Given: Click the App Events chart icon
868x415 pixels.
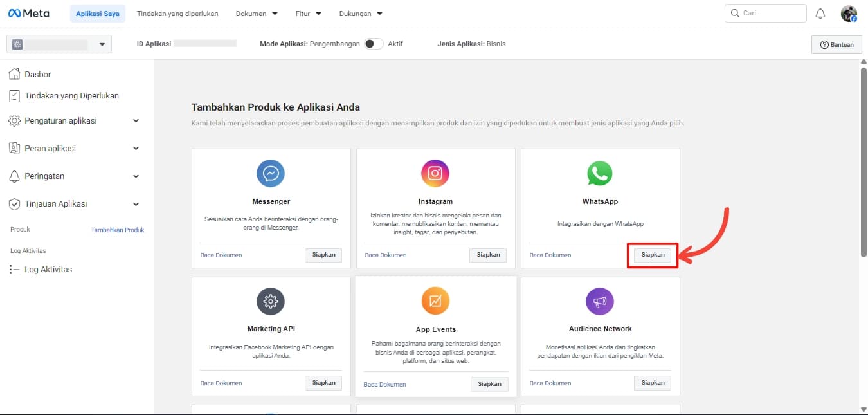Looking at the screenshot, I should (435, 301).
